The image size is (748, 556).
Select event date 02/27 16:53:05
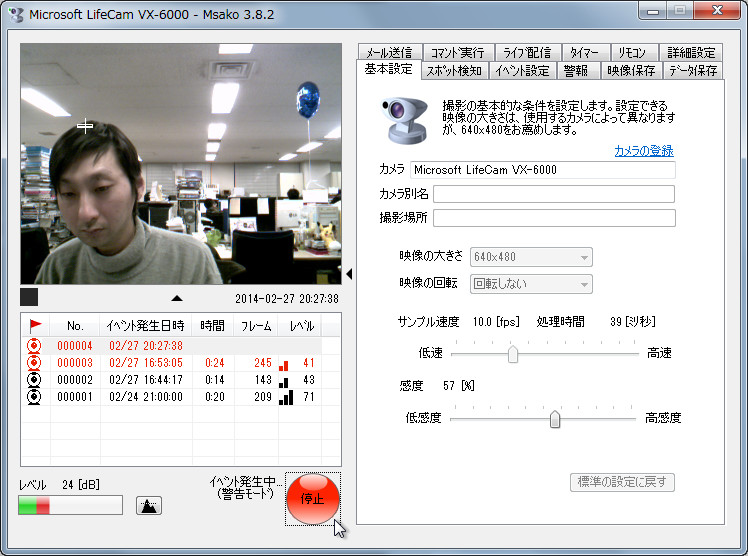click(146, 363)
